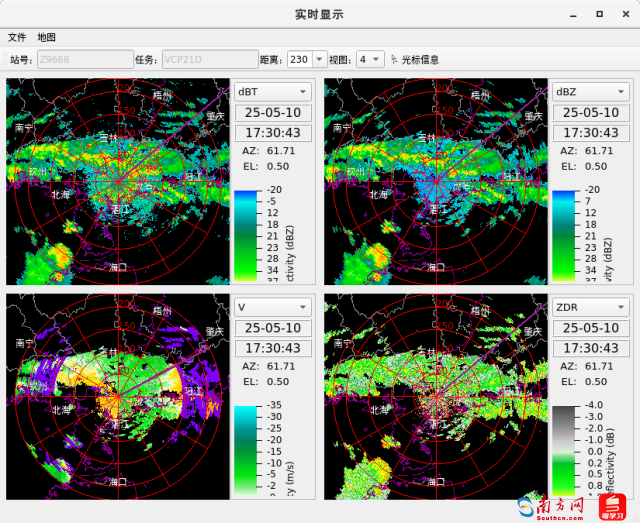Click the V velocity radar panel
Screen dimensions: 640x523
[x=118, y=396]
